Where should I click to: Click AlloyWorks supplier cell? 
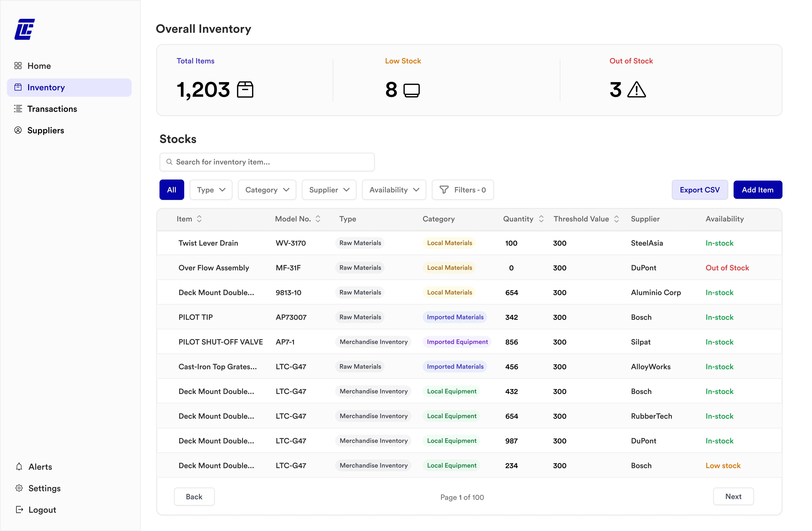(651, 367)
